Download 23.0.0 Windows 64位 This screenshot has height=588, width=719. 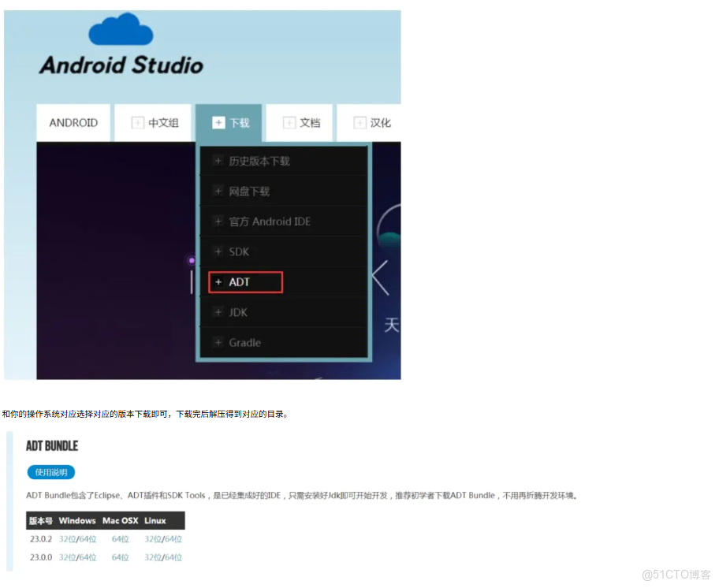click(x=88, y=557)
